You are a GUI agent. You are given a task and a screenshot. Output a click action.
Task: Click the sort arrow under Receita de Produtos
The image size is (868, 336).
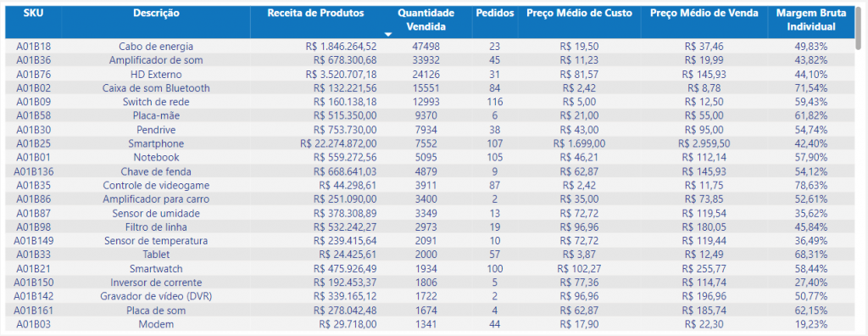(x=388, y=35)
